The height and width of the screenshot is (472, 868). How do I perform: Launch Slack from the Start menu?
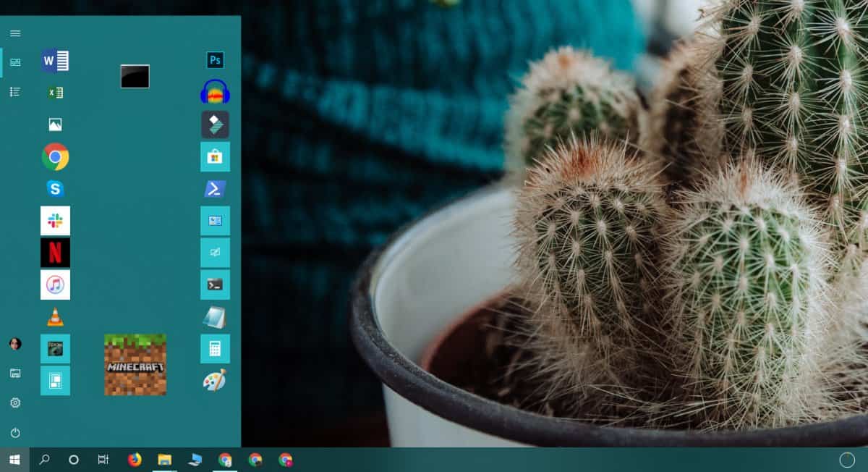click(x=55, y=221)
